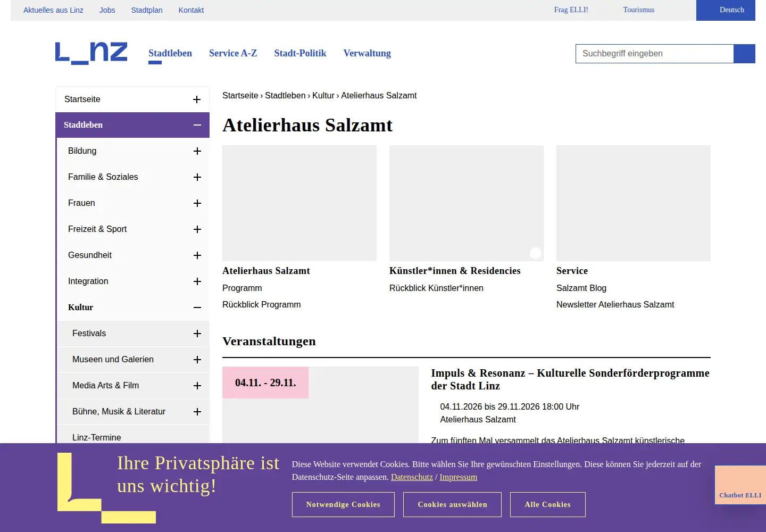This screenshot has width=766, height=532.
Task: Expand the Bildung submenu
Action: [197, 151]
